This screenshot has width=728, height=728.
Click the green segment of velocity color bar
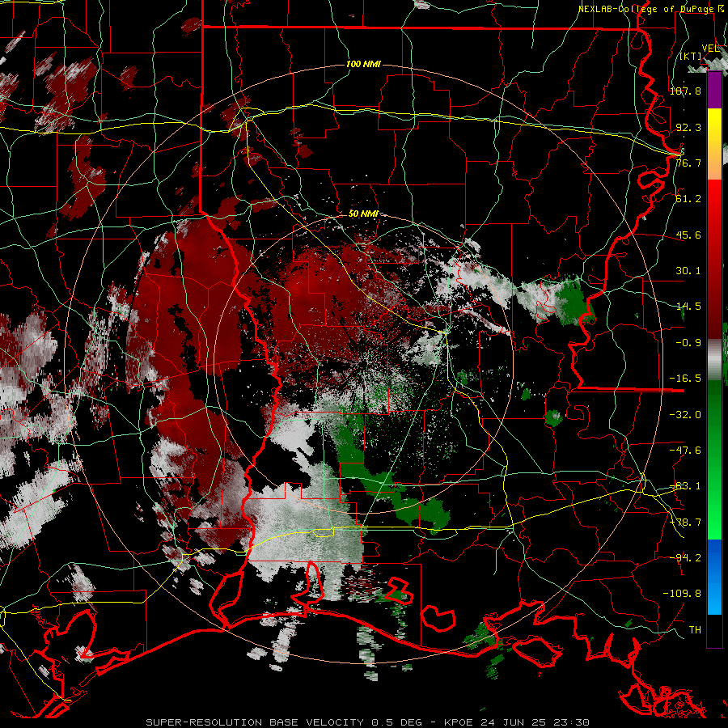[714, 459]
